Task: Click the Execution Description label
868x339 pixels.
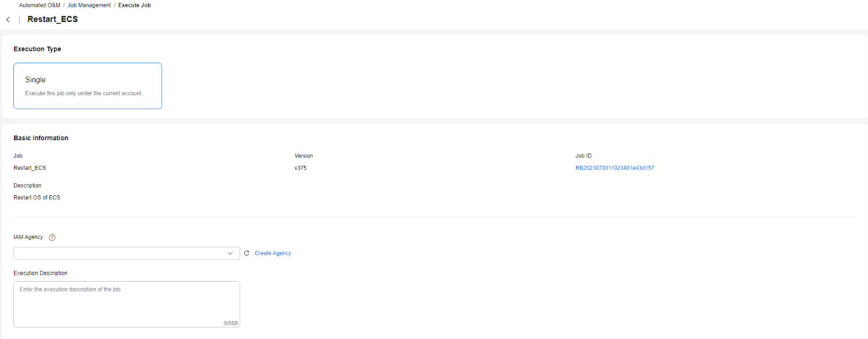Action: [x=41, y=273]
